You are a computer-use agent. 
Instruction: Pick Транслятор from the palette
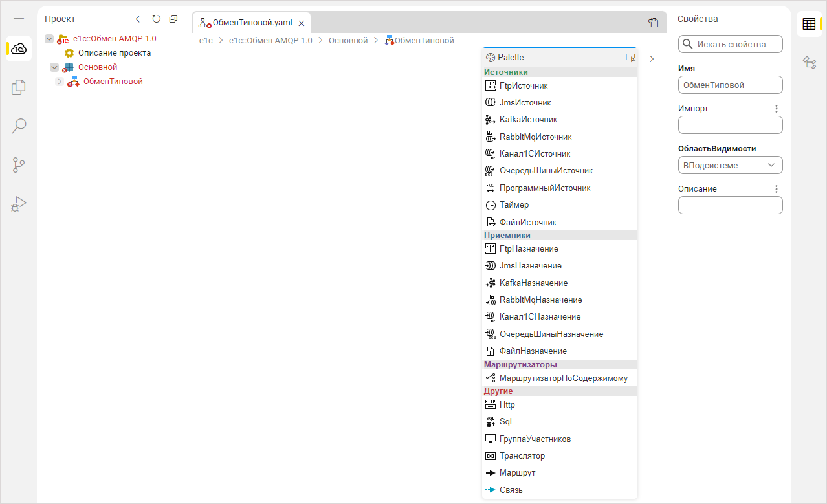click(560, 456)
